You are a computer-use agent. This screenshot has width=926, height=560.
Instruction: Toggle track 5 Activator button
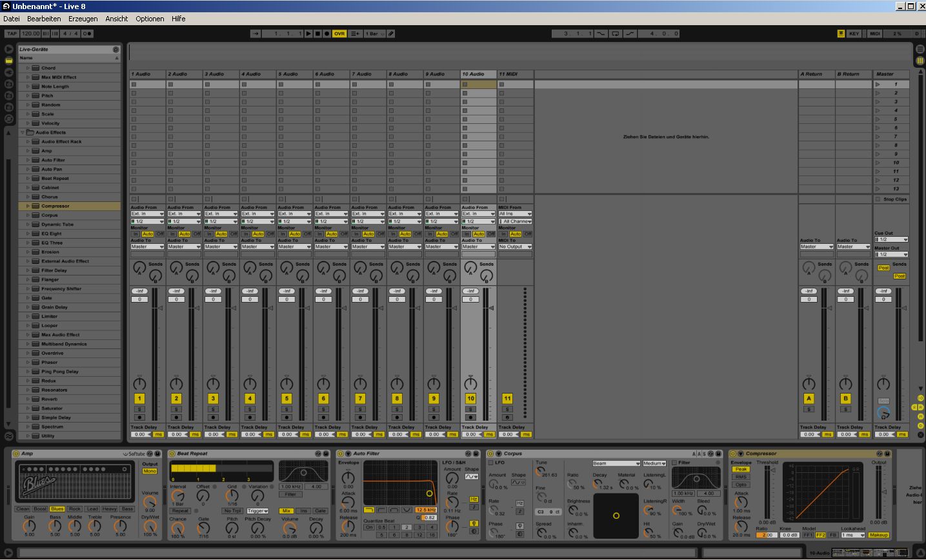click(x=287, y=398)
